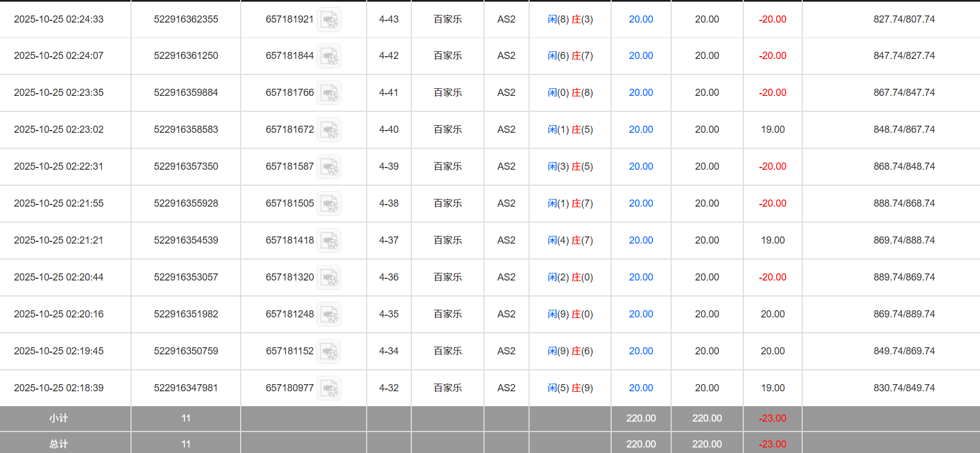Open the blue bet amount in round 4-32
The image size is (980, 453).
point(640,388)
